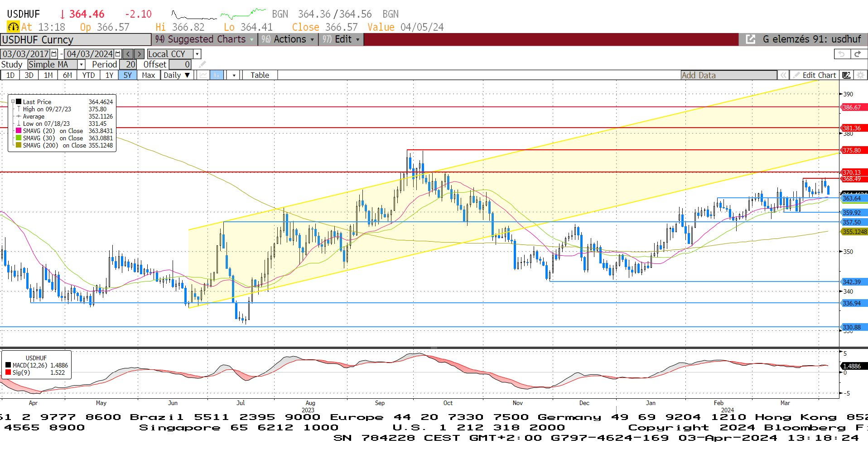Click the Offset value field

180,64
